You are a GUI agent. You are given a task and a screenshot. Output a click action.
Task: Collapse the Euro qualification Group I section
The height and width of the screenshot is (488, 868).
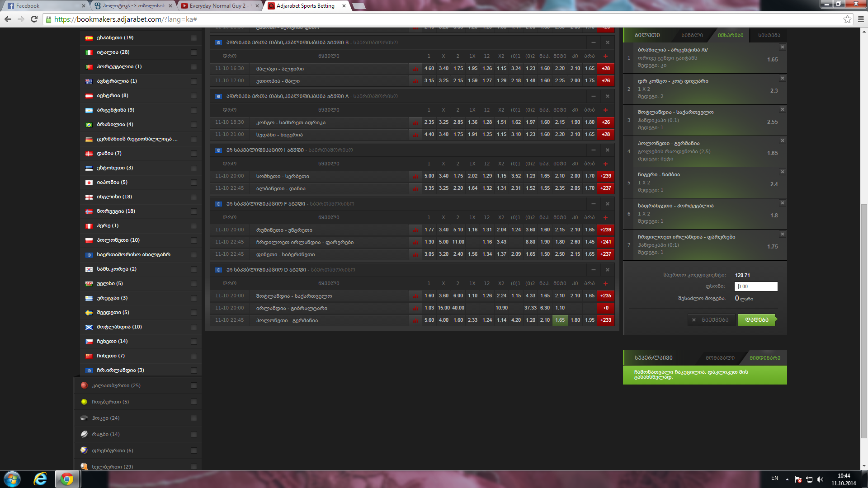[x=593, y=150]
